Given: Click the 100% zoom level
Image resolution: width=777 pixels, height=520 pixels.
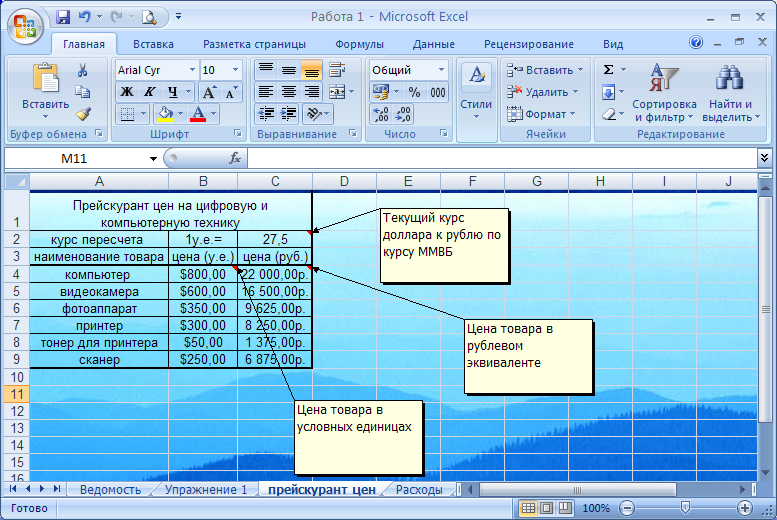Looking at the screenshot, I should (x=596, y=508).
